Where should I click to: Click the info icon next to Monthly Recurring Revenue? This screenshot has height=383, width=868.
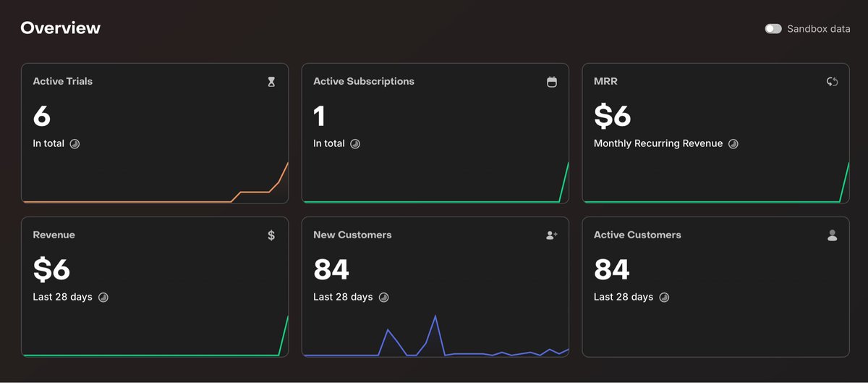[733, 144]
